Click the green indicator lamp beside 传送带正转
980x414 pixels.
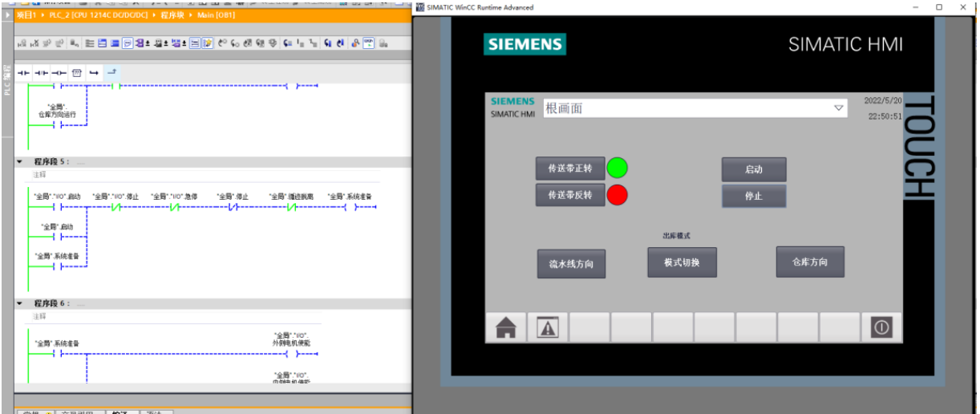click(x=617, y=168)
